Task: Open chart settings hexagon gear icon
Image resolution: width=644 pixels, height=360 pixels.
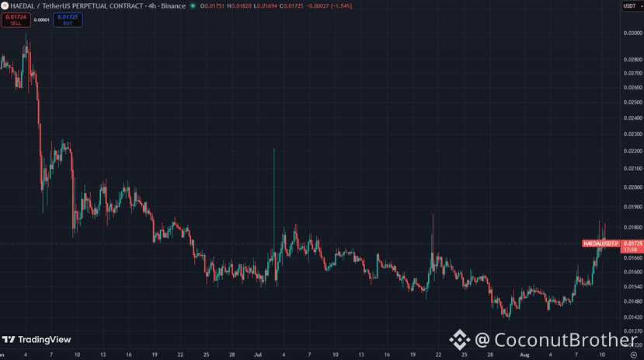Action: point(634,355)
